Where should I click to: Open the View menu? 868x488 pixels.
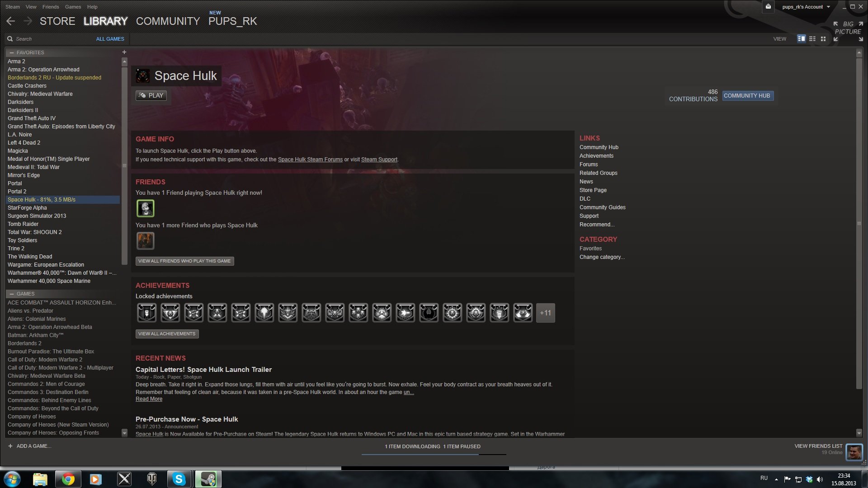pyautogui.click(x=31, y=7)
